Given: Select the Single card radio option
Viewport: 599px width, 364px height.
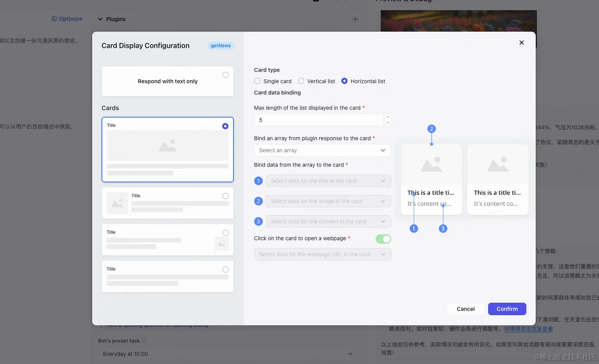Looking at the screenshot, I should pos(257,81).
